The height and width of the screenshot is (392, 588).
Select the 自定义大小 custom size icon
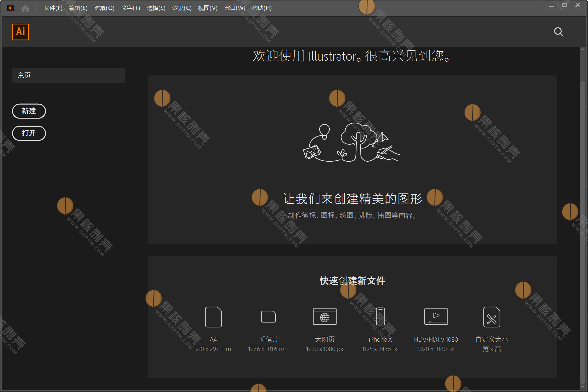click(492, 317)
